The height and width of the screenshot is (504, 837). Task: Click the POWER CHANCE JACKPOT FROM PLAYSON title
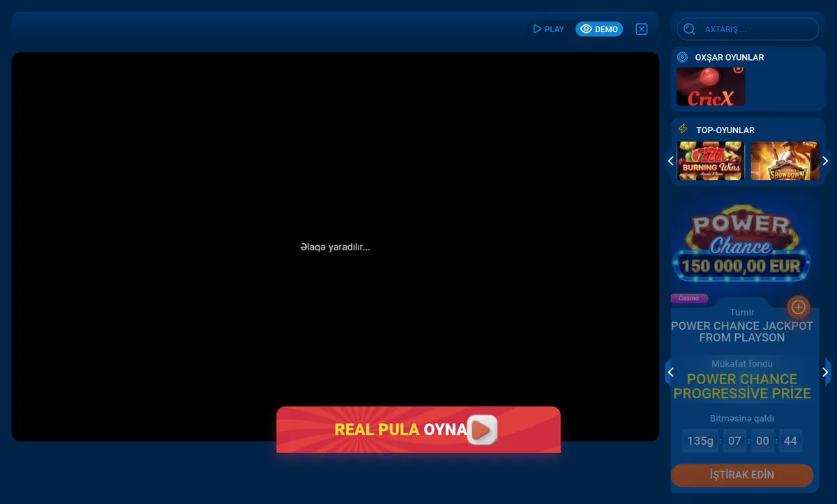pyautogui.click(x=742, y=332)
